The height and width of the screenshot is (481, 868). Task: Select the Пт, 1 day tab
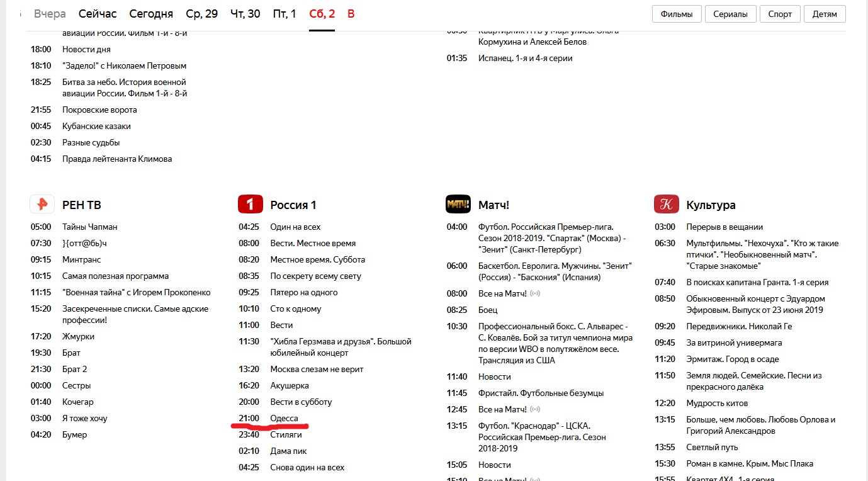coord(285,14)
